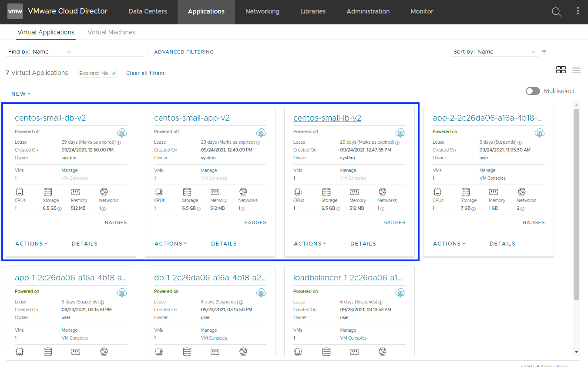588x367 pixels.
Task: Expand ACTIONS menu for centos-small-lb-v2
Action: [x=310, y=244]
